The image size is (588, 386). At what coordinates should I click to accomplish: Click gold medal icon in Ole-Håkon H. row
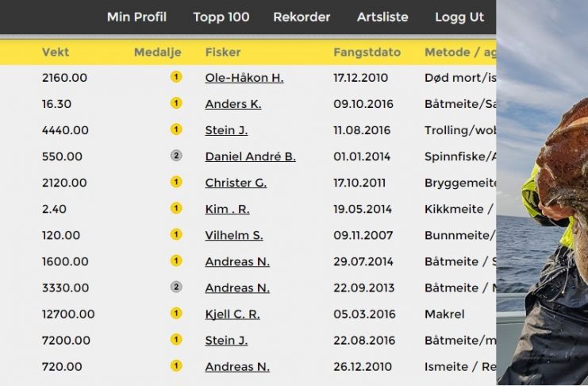pos(176,77)
